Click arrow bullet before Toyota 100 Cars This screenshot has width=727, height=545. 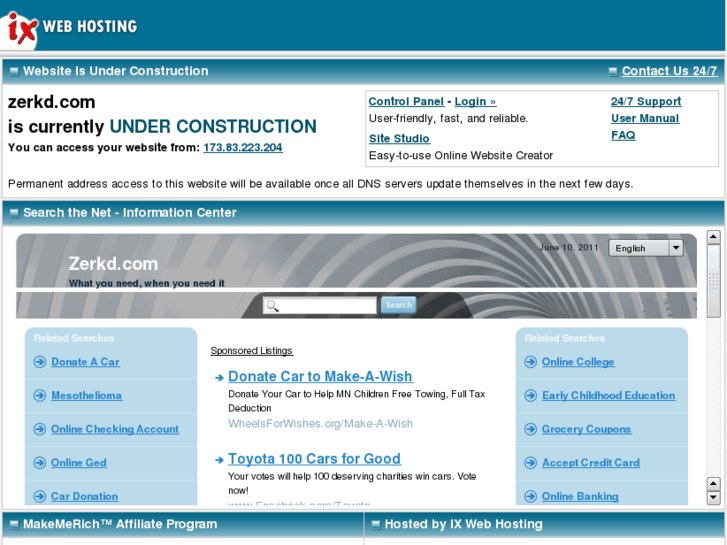219,460
